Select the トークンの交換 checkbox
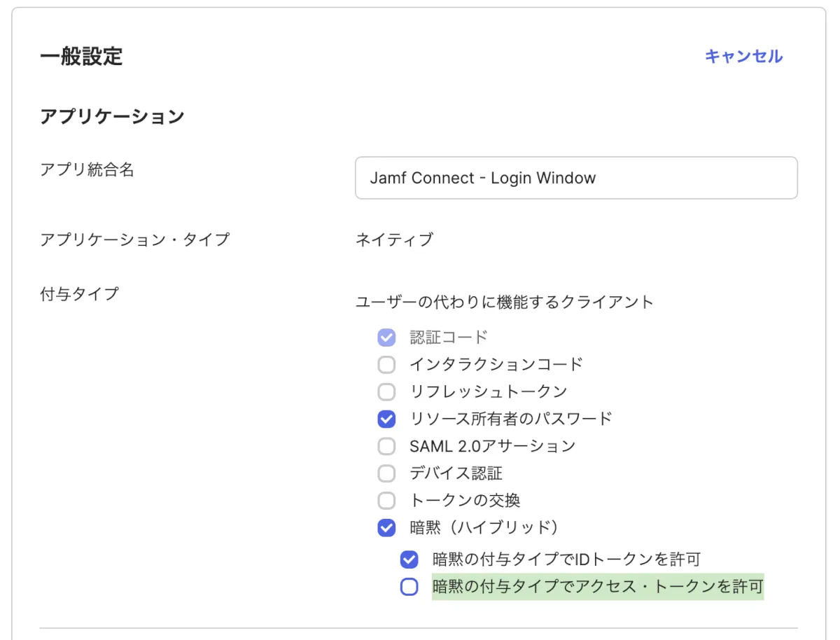This screenshot has width=840, height=640. (x=386, y=501)
